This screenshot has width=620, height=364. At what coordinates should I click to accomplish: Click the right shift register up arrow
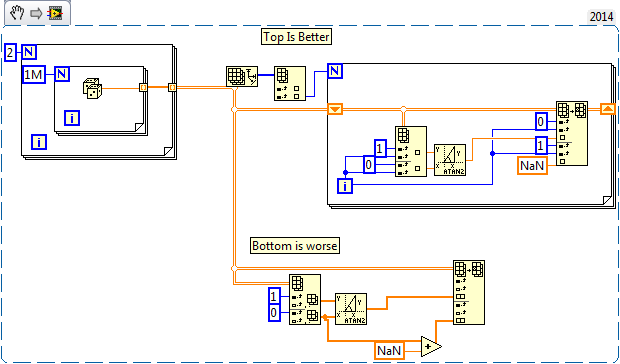(608, 109)
